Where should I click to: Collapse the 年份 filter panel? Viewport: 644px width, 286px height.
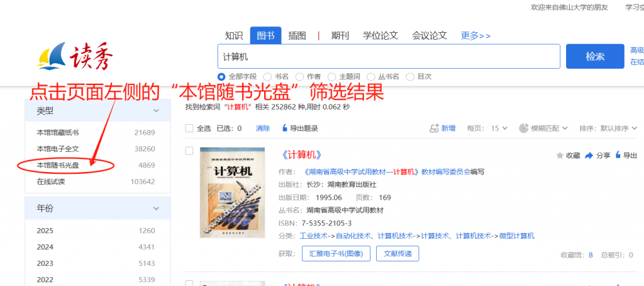tap(156, 209)
